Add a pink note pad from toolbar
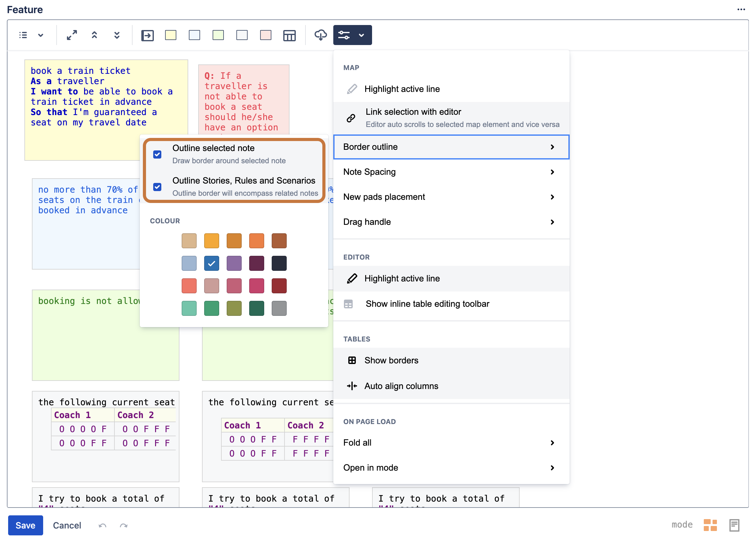 [x=265, y=35]
